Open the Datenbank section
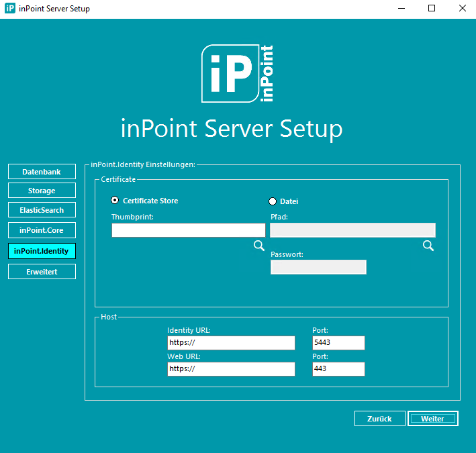Image resolution: width=476 pixels, height=453 pixels. [x=42, y=172]
